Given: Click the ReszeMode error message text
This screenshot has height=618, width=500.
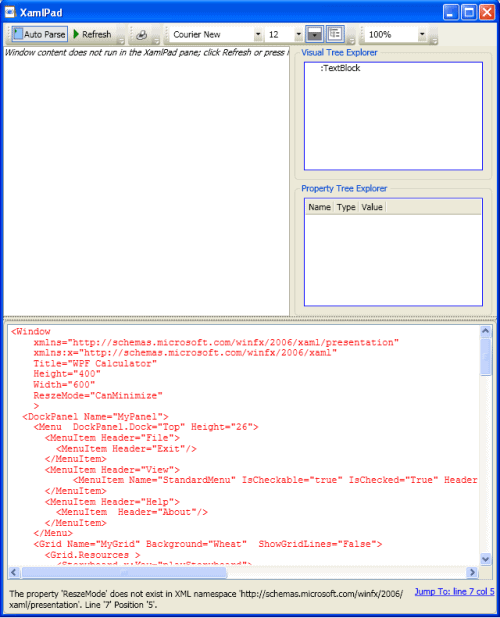Looking at the screenshot, I should (x=206, y=599).
